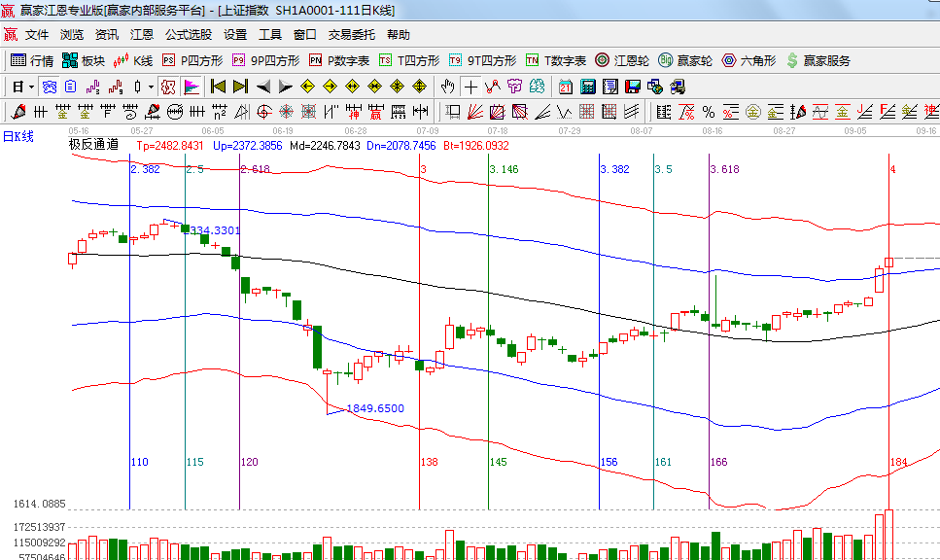Screen dimensions: 940x560
Task: Open the 江恩 menu in the menu bar
Action: pos(142,34)
